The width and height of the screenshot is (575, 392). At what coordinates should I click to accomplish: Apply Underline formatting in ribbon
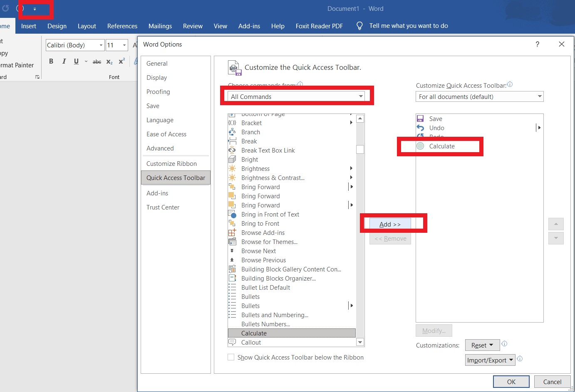click(x=76, y=61)
